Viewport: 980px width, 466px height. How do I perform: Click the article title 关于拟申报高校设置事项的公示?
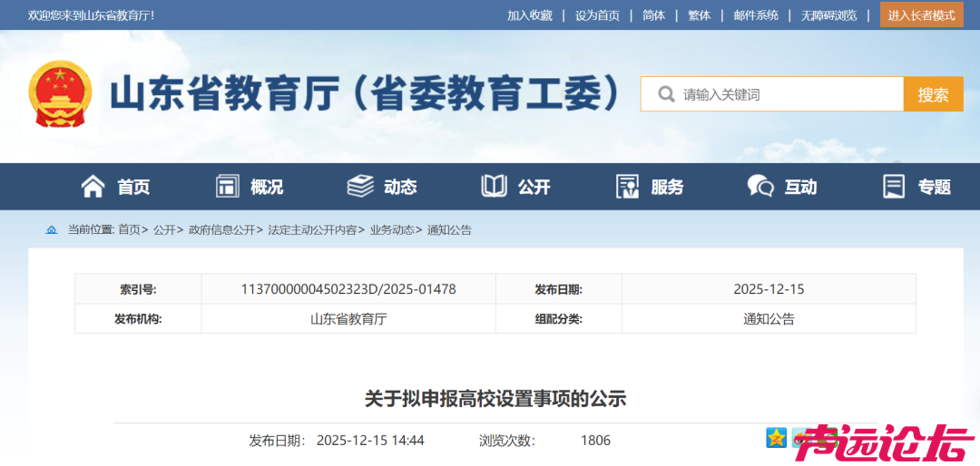pos(495,399)
